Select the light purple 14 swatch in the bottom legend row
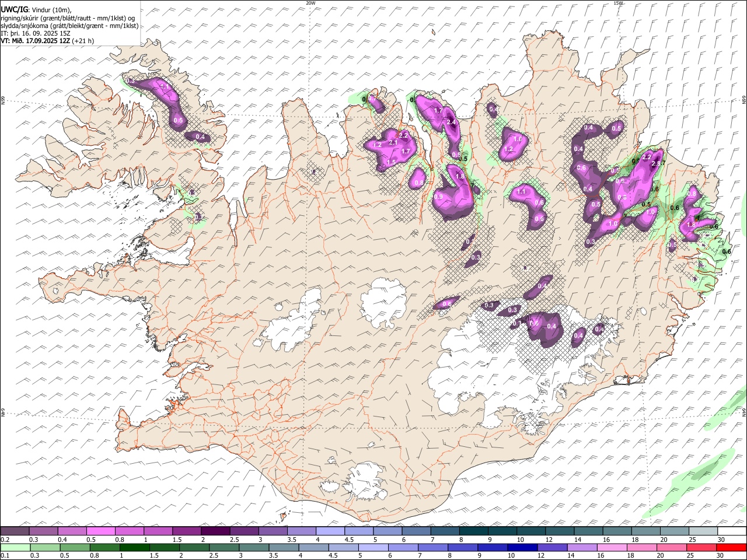Image resolution: width=747 pixels, height=560 pixels. [582, 547]
